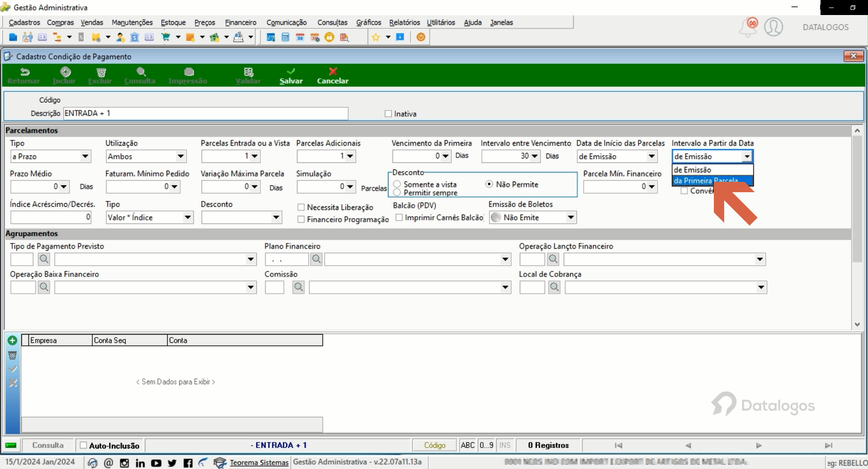
Task: Click the LinkedIn icon in status bar
Action: click(140, 463)
